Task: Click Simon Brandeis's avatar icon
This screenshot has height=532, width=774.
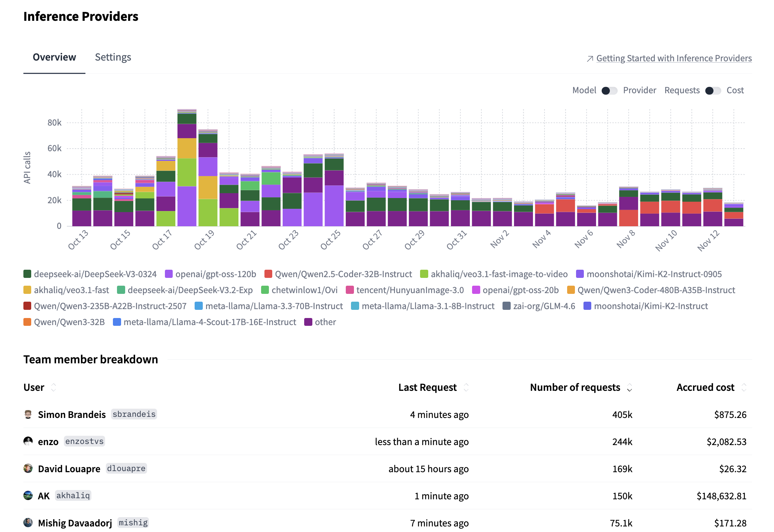Action: [28, 414]
